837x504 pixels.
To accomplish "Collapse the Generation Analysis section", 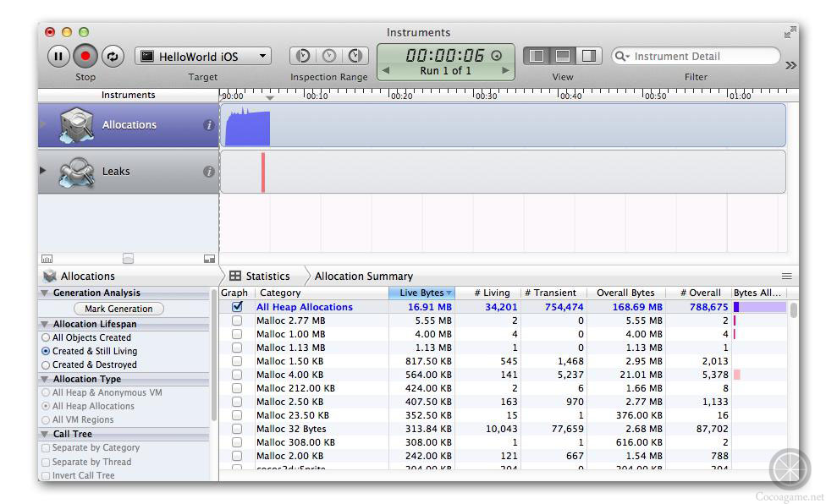I will click(45, 293).
